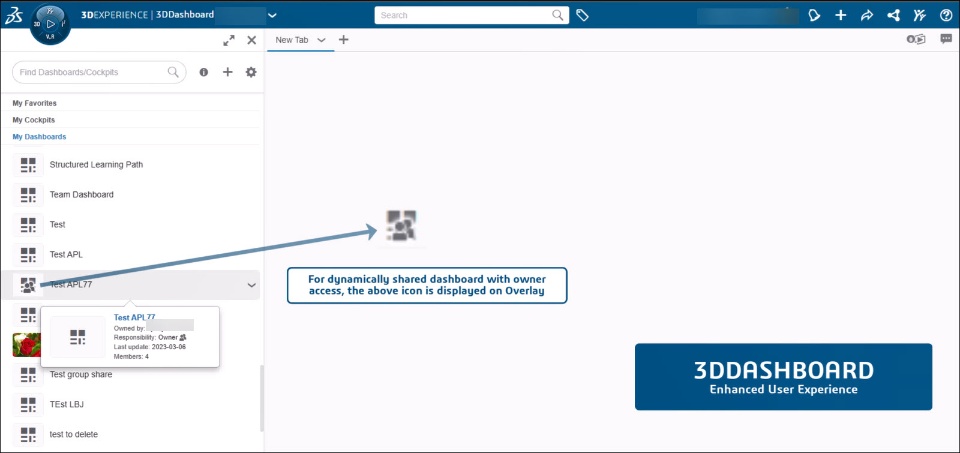Image resolution: width=960 pixels, height=453 pixels.
Task: Open the TEst LBJ dashboard
Action: click(x=66, y=405)
